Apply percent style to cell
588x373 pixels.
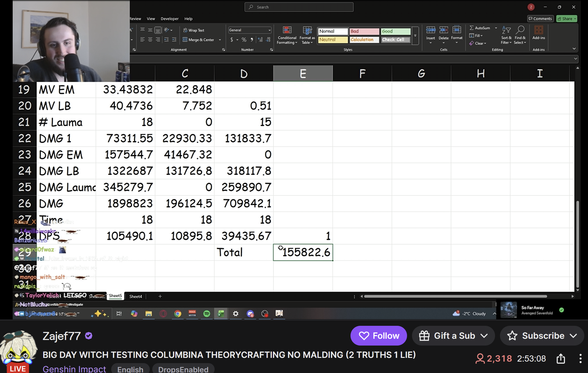pyautogui.click(x=244, y=39)
